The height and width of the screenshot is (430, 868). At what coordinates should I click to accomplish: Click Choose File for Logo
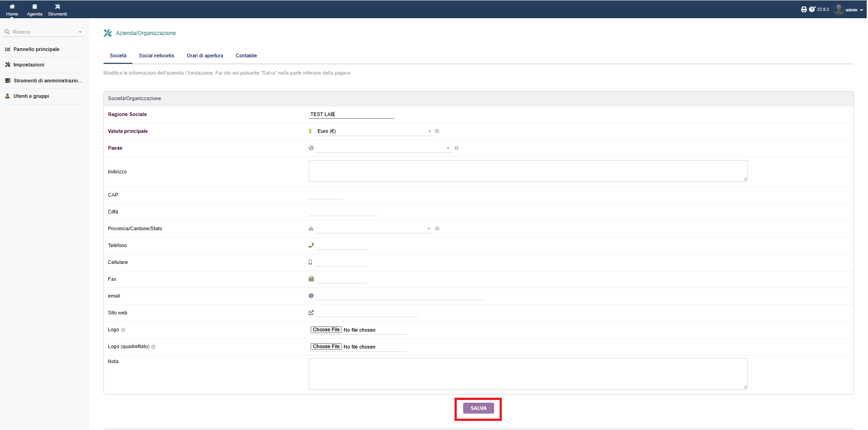pyautogui.click(x=326, y=330)
